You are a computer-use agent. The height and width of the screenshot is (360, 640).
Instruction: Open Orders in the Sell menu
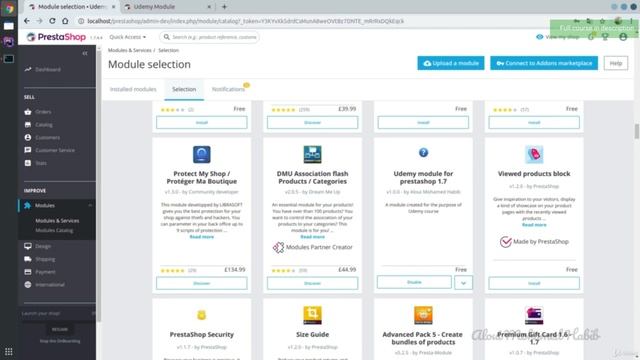tap(43, 112)
